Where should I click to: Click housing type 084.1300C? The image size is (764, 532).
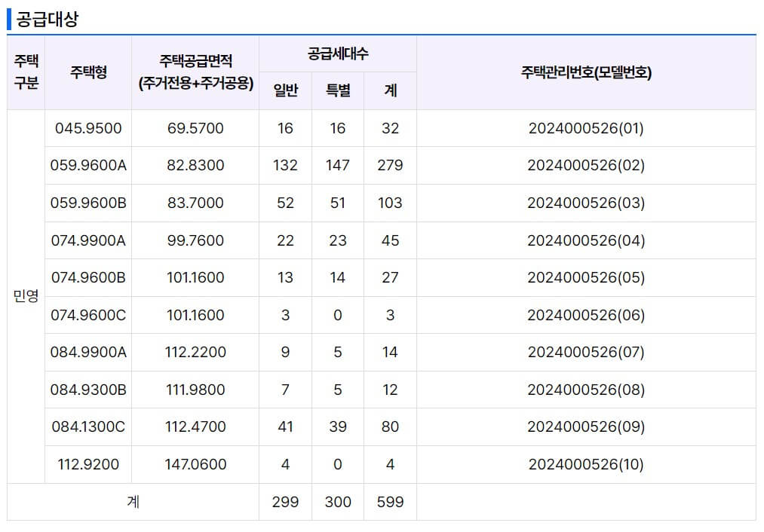tap(89, 427)
